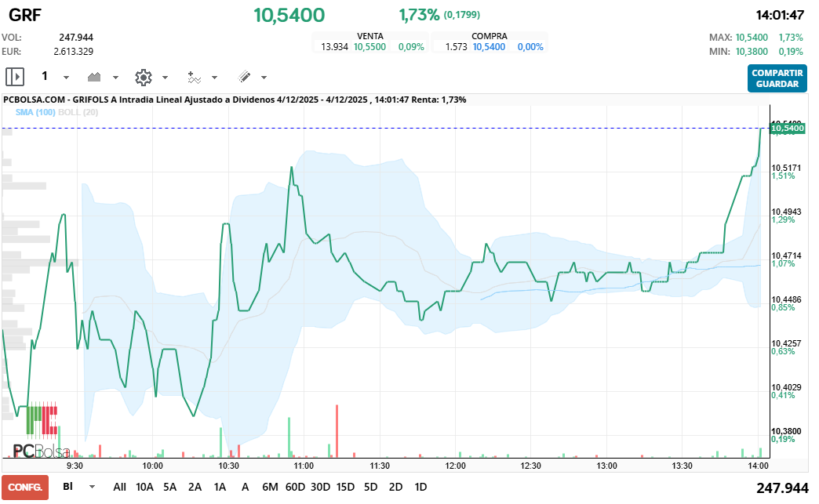The image size is (819, 504).
Task: Expand the BI dropdown arrow
Action: pos(93,487)
